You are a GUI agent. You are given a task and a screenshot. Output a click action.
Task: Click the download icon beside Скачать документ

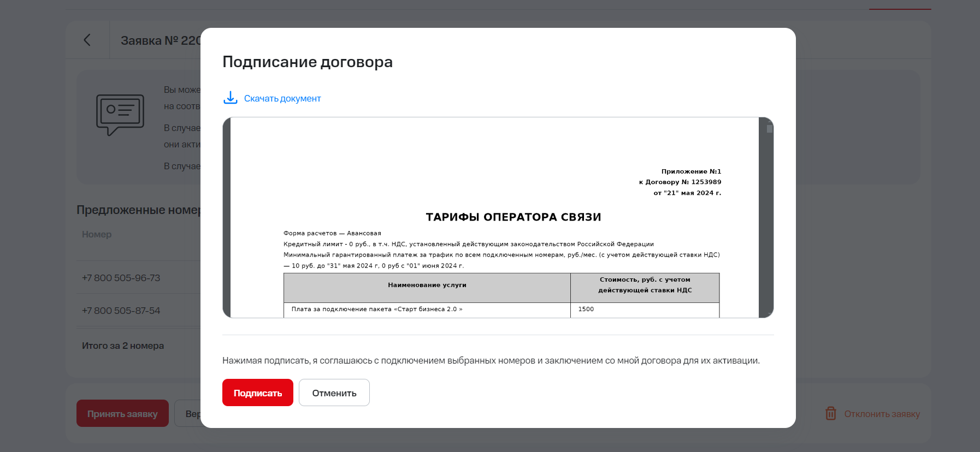[x=230, y=98]
